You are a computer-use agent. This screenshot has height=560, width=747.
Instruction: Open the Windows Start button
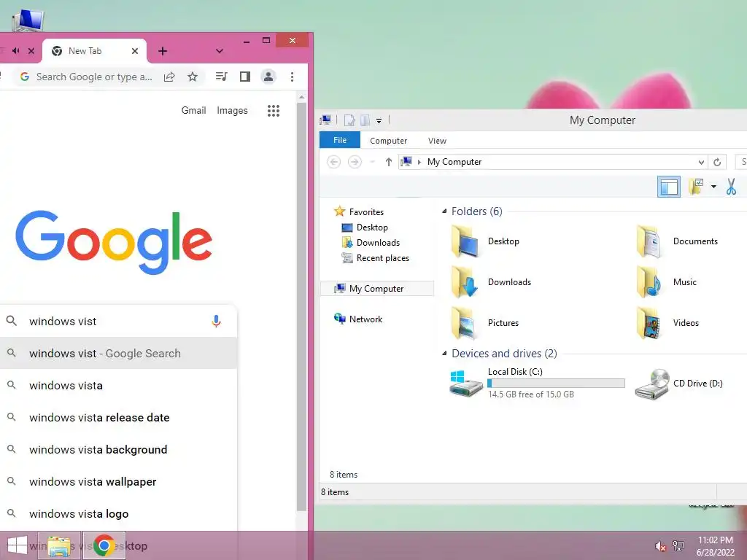pyautogui.click(x=18, y=545)
